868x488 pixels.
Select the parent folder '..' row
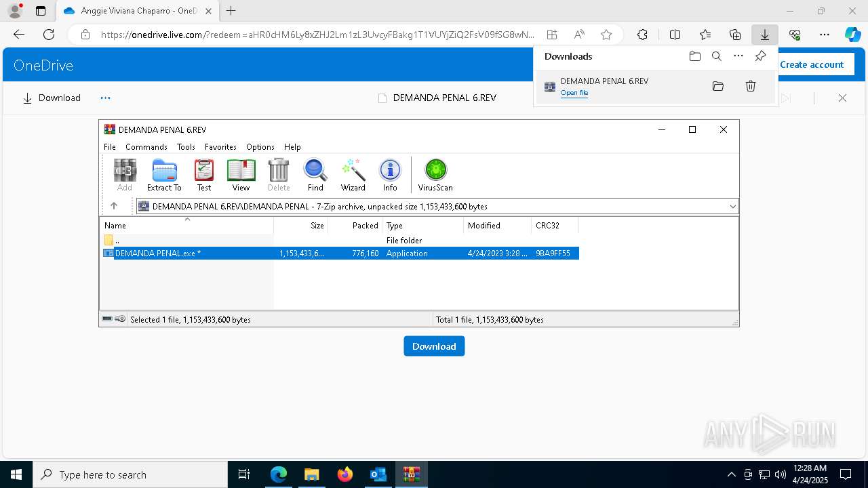click(x=340, y=240)
